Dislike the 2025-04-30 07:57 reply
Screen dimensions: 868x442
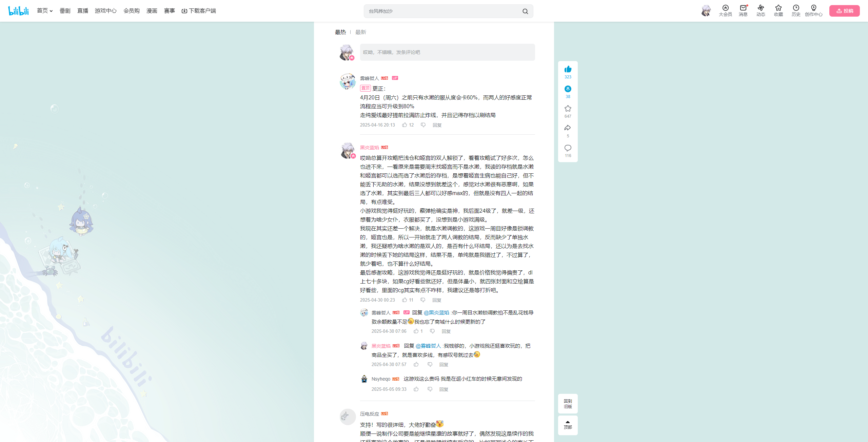pos(430,365)
